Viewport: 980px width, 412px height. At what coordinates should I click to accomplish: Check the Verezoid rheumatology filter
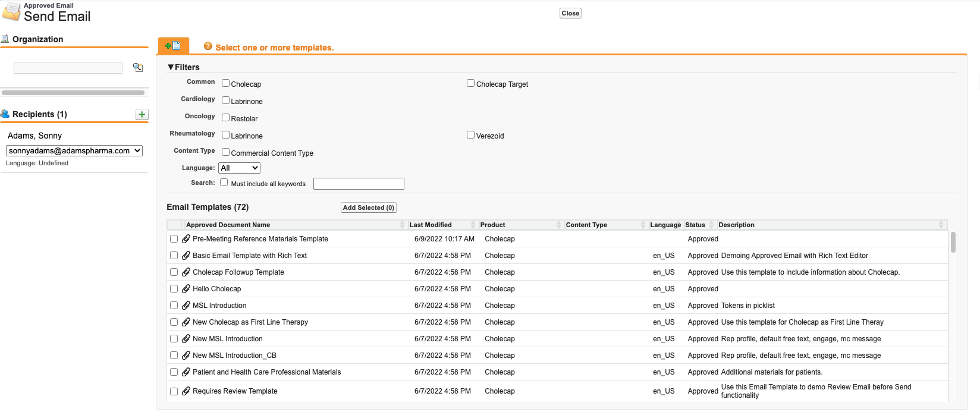click(471, 135)
